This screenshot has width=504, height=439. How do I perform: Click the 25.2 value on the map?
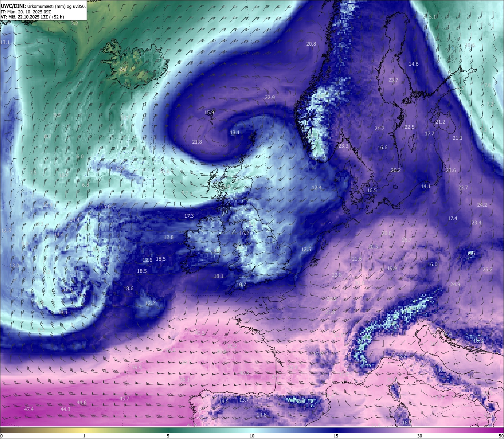(x=487, y=269)
